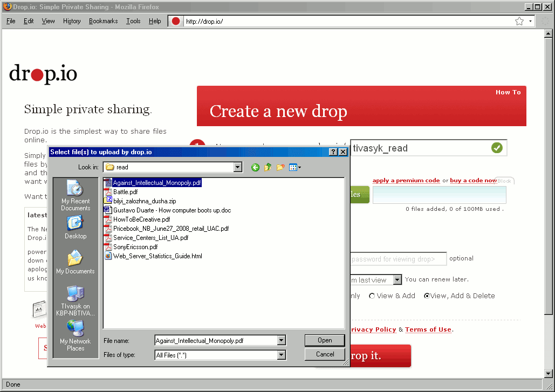Open the View Menu icon in the dialog
The width and height of the screenshot is (555, 392).
coord(295,167)
